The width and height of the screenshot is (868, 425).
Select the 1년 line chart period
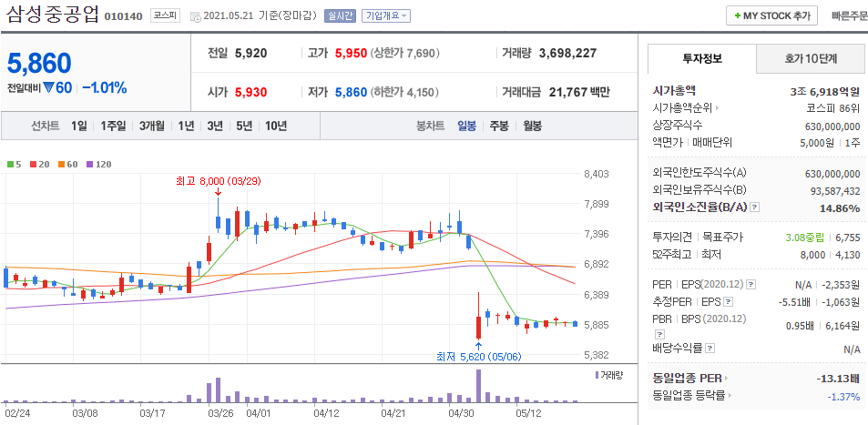pos(186,126)
